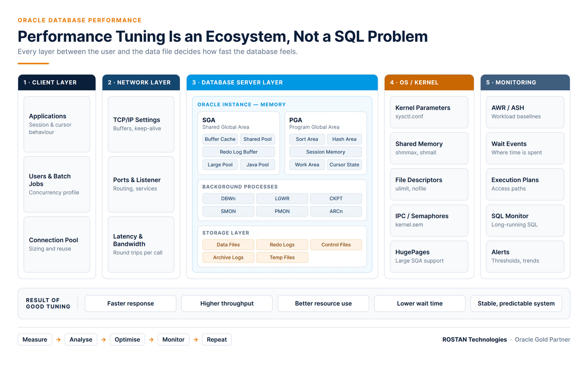Click the Wait Events card
The height and width of the screenshot is (373, 588).
(525, 148)
